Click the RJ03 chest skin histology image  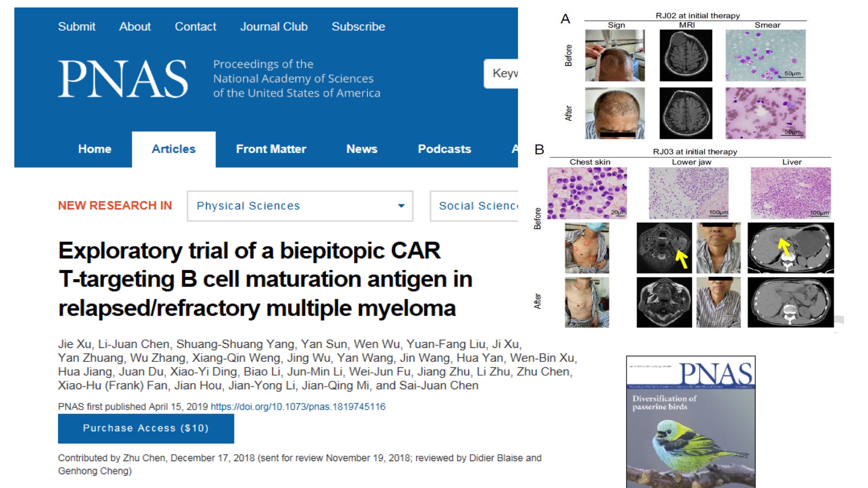click(x=587, y=193)
